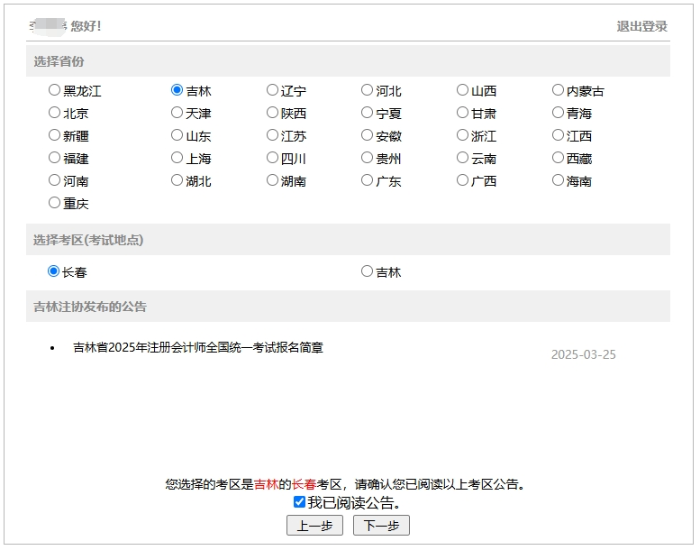700x550 pixels.
Task: Select 海南 province option
Action: pyautogui.click(x=558, y=181)
